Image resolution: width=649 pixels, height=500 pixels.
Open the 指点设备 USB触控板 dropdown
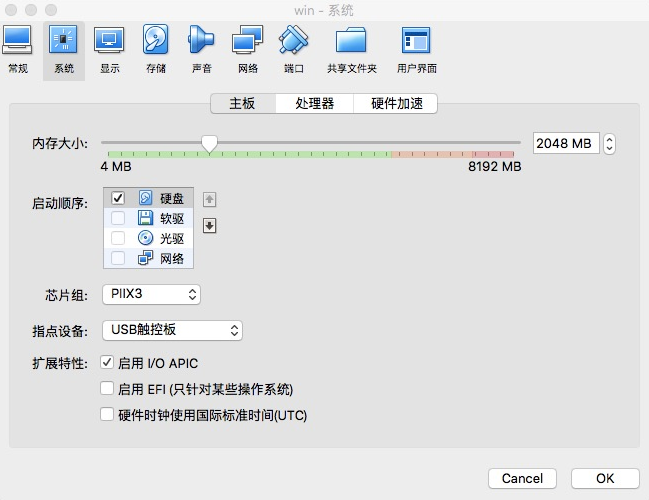point(172,330)
